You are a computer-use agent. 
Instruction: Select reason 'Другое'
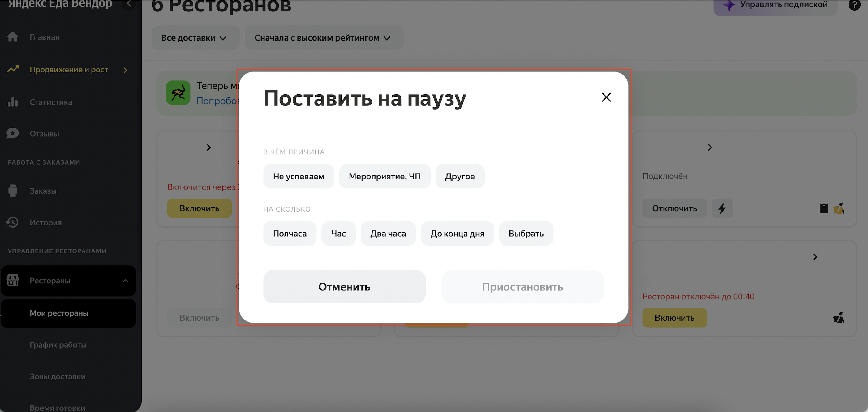point(460,176)
